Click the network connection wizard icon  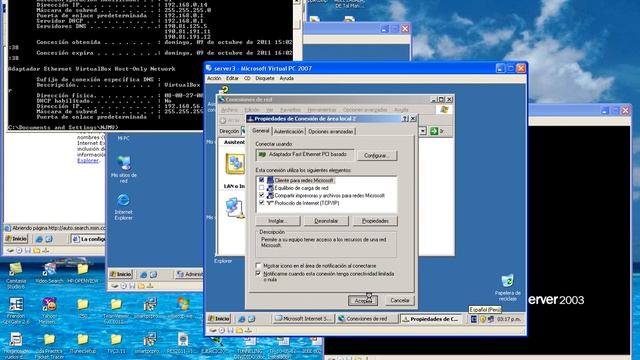235,164
